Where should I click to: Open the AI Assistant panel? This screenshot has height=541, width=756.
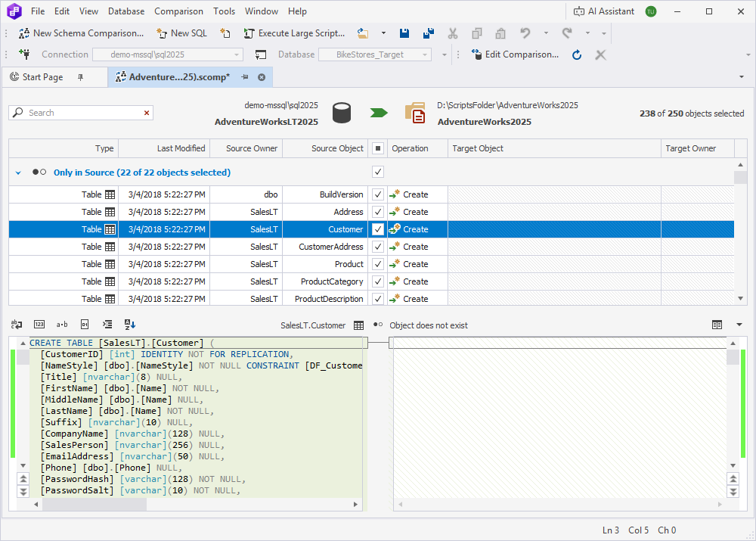click(603, 11)
